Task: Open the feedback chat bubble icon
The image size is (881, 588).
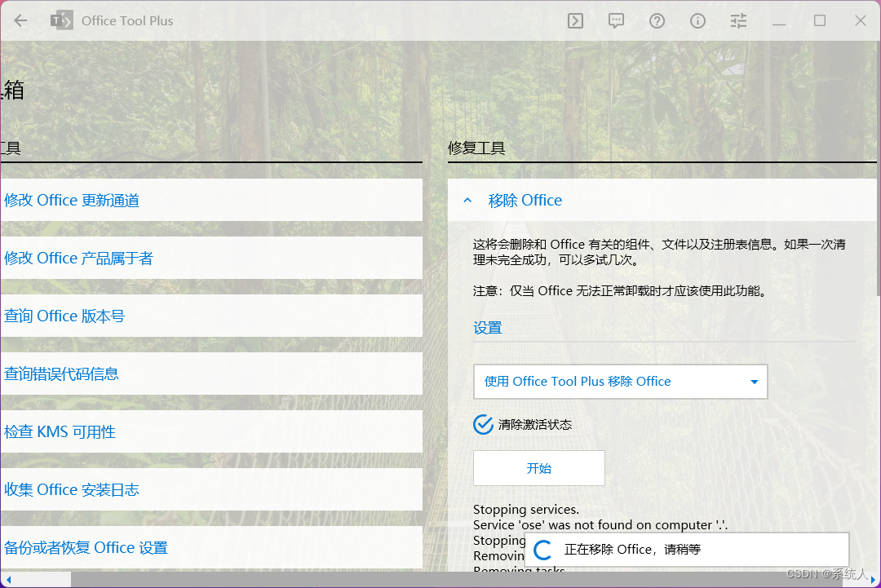Action: 617,21
